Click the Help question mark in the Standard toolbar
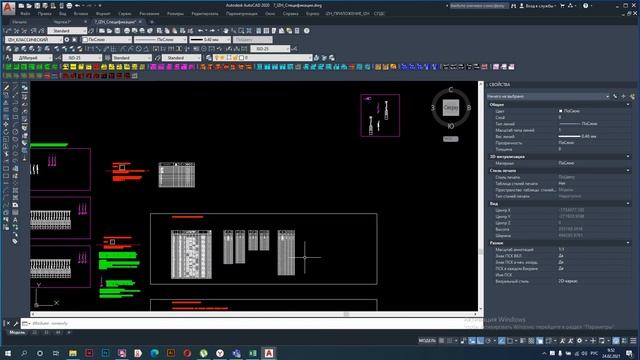 [x=307, y=31]
